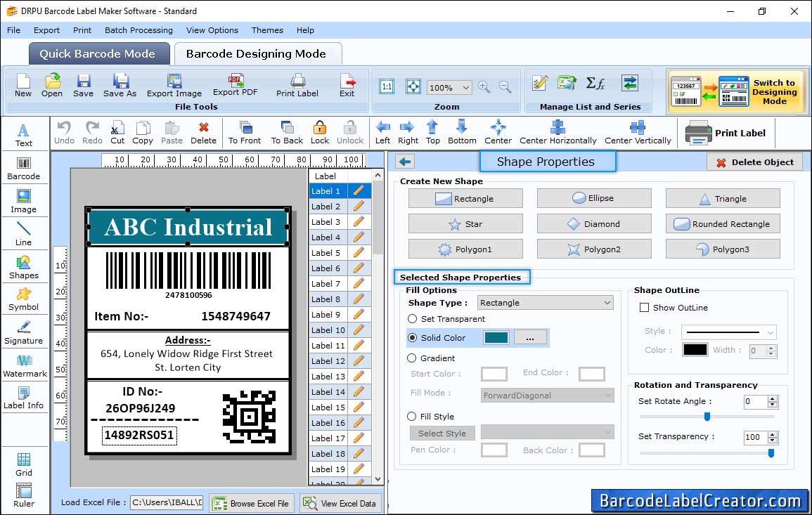Click the Undo toolbar icon
The width and height of the screenshot is (812, 515).
click(x=64, y=133)
